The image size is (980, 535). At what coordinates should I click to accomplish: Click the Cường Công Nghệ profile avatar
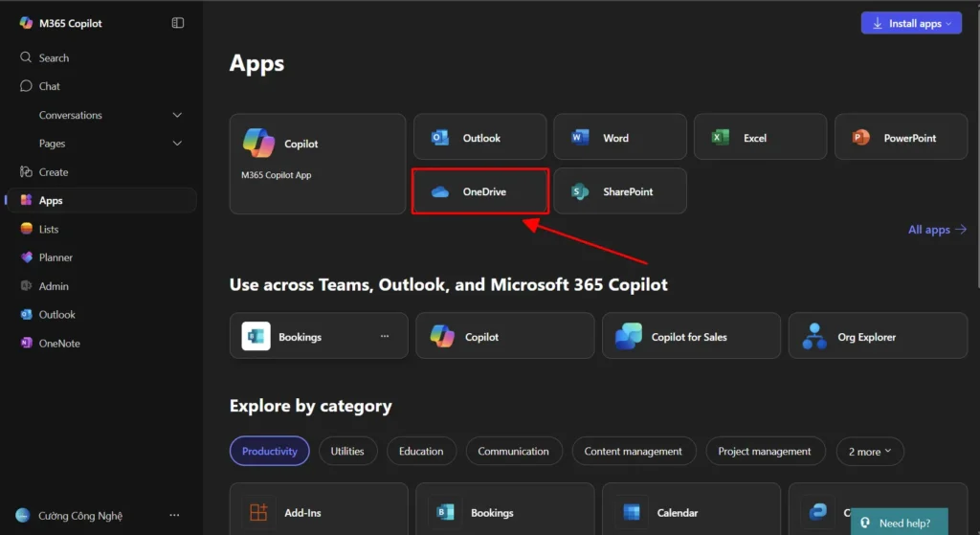pyautogui.click(x=23, y=515)
